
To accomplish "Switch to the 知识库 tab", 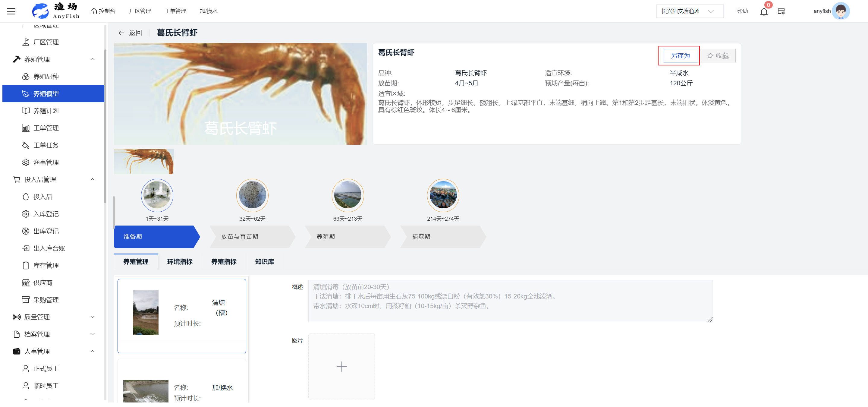I will coord(265,262).
